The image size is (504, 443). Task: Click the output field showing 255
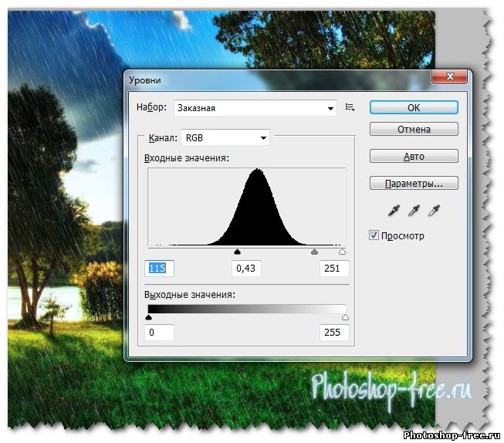point(334,333)
